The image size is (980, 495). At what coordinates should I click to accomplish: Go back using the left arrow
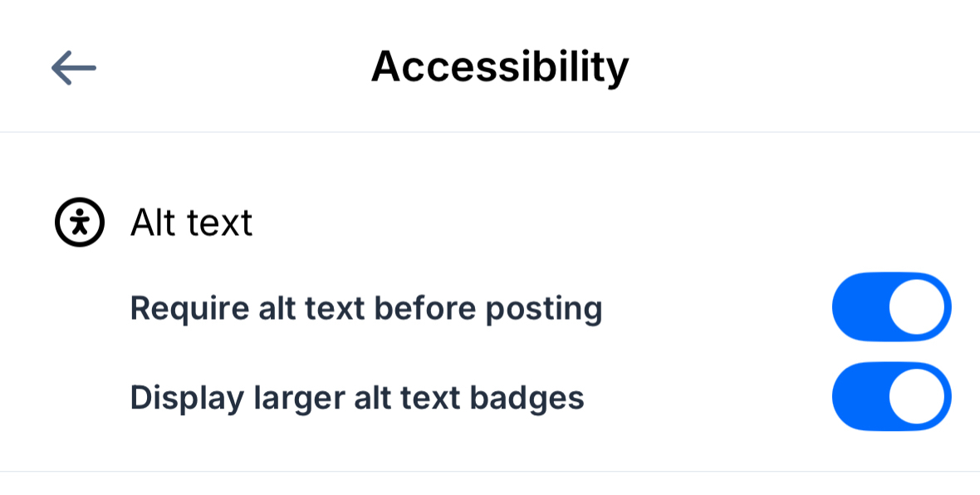(x=74, y=67)
